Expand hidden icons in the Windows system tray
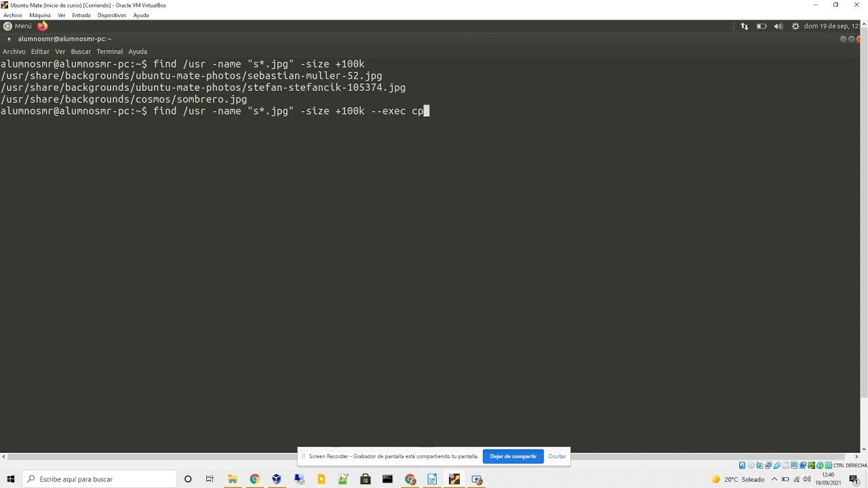Viewport: 868px width, 488px height. tap(774, 480)
